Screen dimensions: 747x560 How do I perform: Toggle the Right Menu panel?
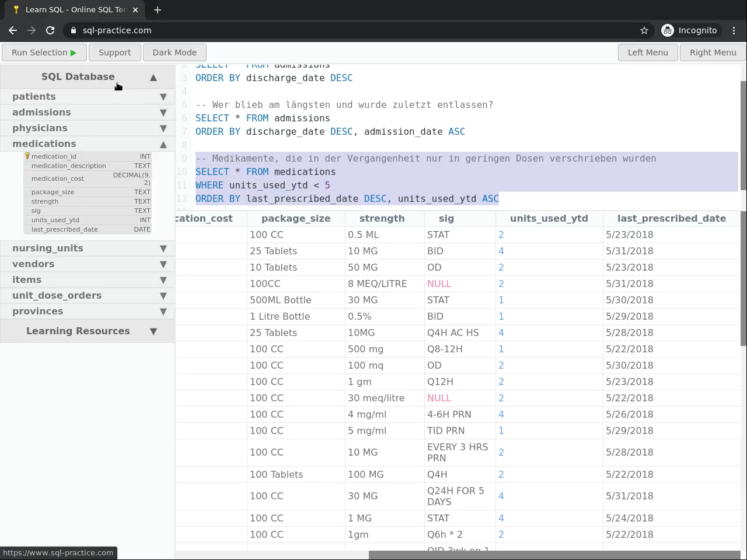pyautogui.click(x=713, y=52)
